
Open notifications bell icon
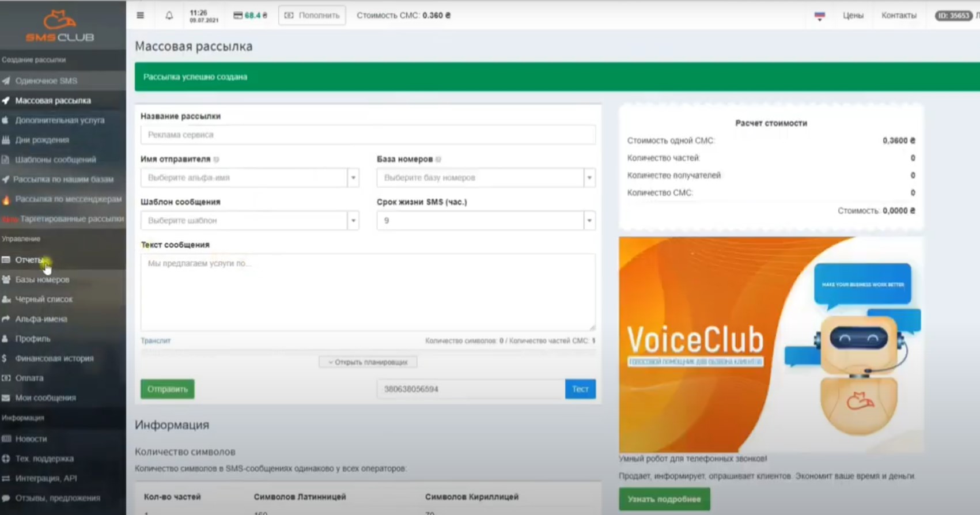pos(169,16)
